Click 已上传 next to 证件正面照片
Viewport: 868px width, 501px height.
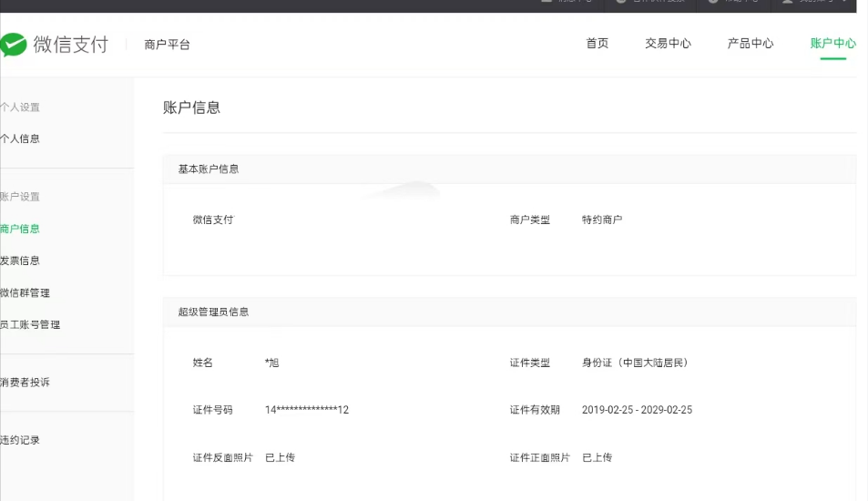[x=597, y=458]
